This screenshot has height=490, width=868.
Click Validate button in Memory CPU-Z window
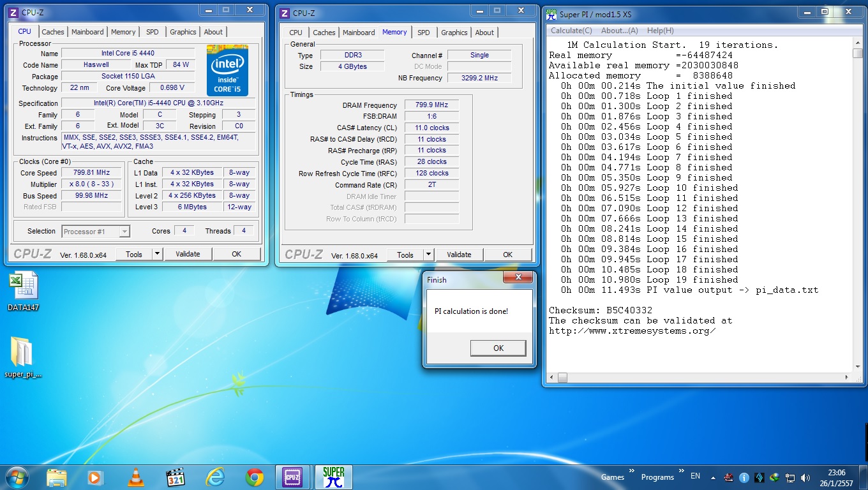(459, 255)
